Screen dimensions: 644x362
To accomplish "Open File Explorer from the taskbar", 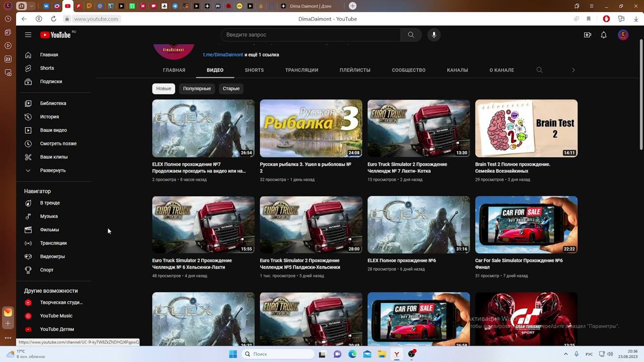I will (382, 354).
